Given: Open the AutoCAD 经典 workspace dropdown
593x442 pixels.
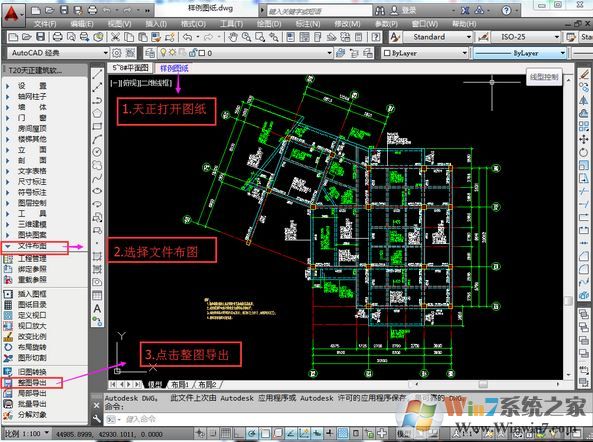Looking at the screenshot, I should (58, 53).
